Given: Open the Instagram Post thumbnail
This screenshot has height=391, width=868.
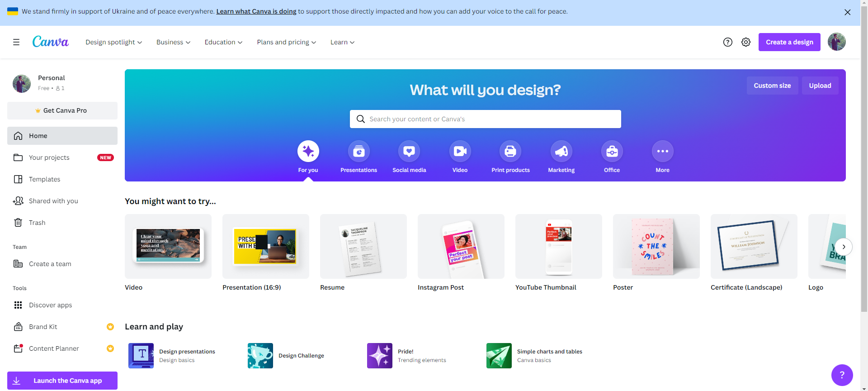Looking at the screenshot, I should click(x=461, y=246).
